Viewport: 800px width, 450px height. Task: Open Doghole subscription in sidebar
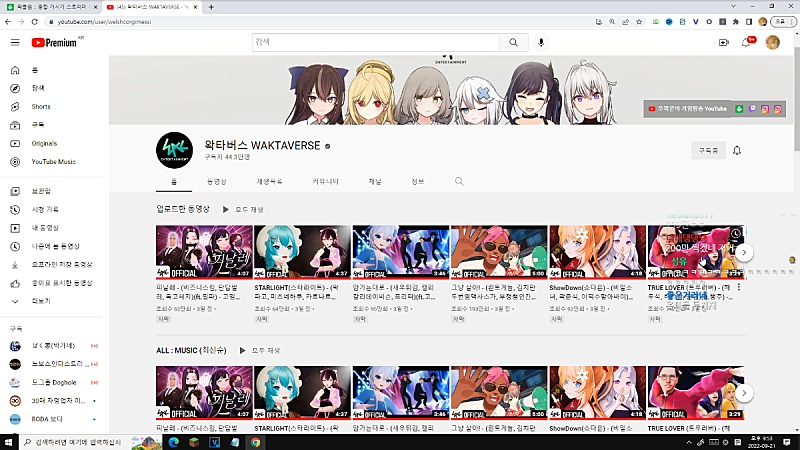(53, 383)
